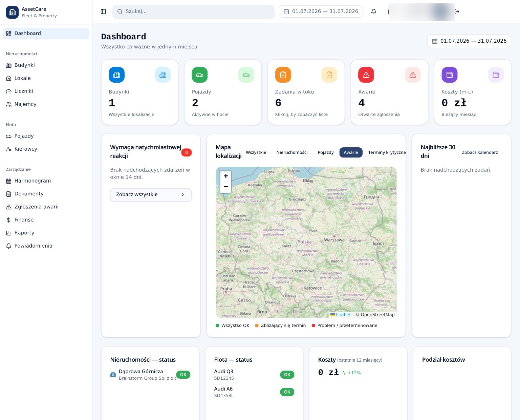Open Najemcy in sidebar
The image size is (520, 420).
pos(46,104)
